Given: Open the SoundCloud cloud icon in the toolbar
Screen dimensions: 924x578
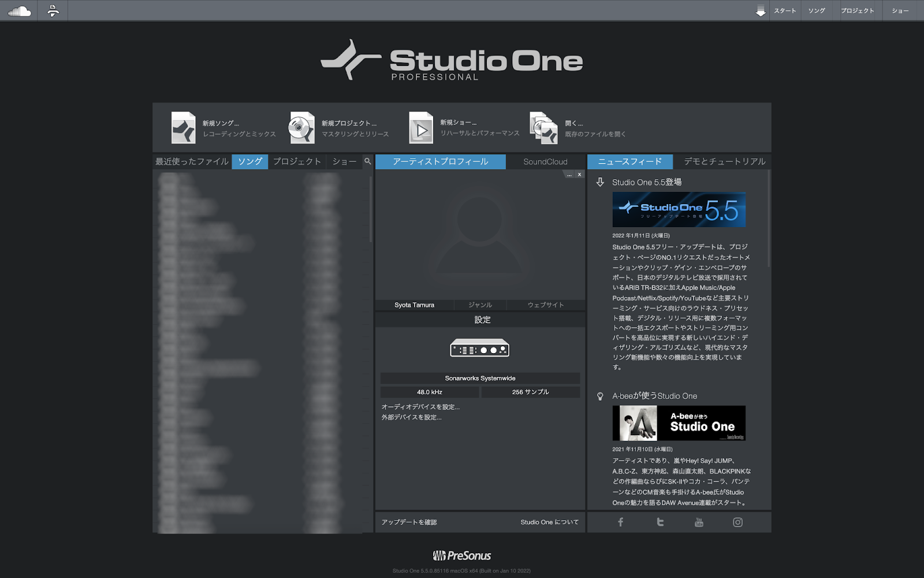Looking at the screenshot, I should 19,11.
